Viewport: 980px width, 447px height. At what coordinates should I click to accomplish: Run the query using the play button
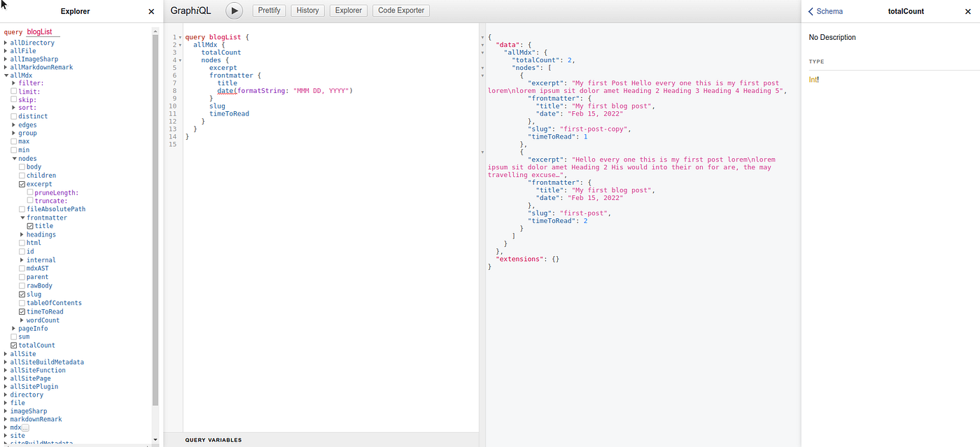tap(234, 10)
